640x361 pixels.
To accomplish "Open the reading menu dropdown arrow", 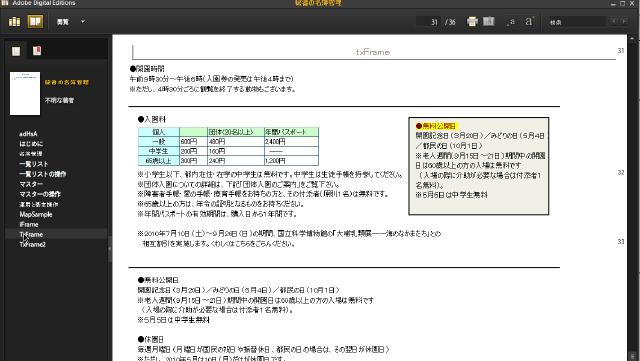I will point(83,21).
